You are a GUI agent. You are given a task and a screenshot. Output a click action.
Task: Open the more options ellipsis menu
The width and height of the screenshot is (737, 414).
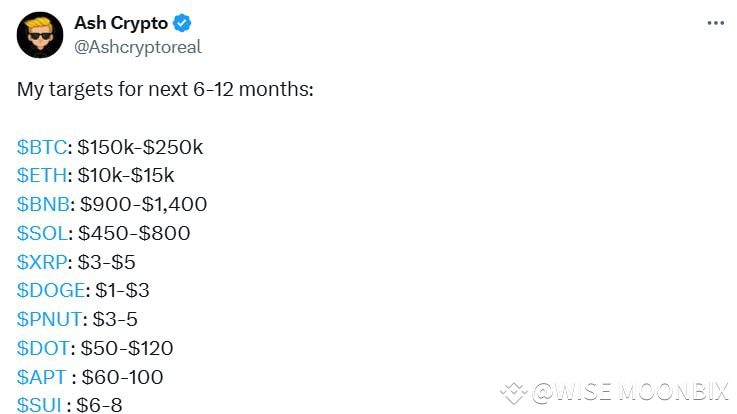[x=715, y=24]
